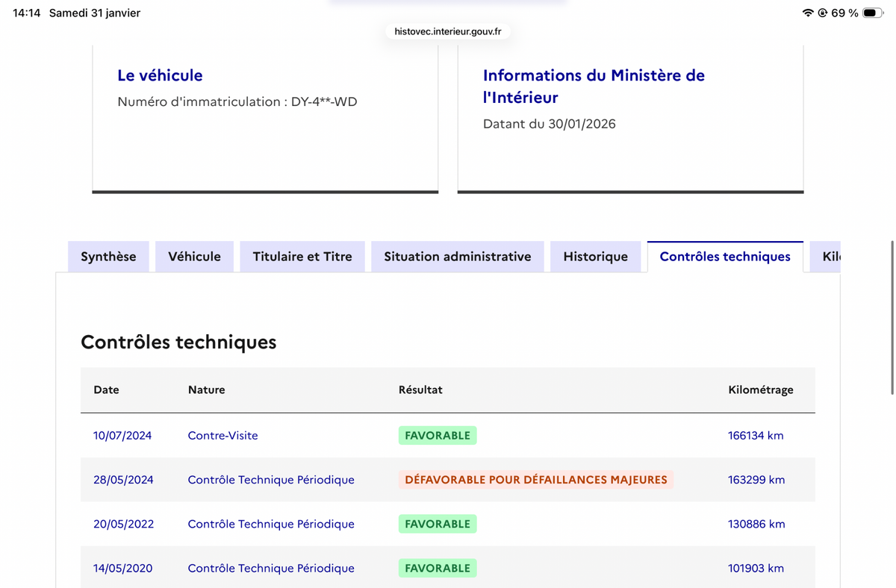This screenshot has width=896, height=588.
Task: Open the Titulaire et Titre tab
Action: click(x=302, y=257)
